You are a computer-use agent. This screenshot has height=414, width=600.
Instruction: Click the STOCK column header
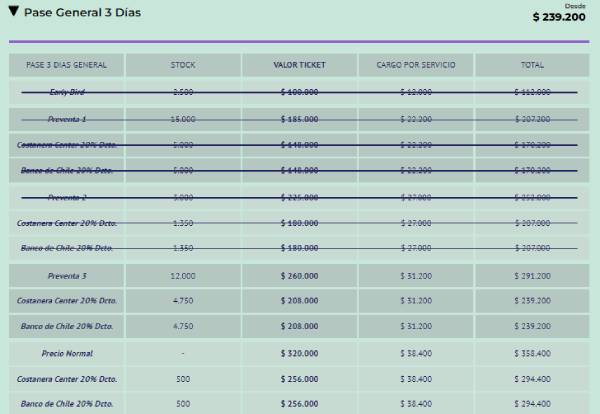[183, 65]
